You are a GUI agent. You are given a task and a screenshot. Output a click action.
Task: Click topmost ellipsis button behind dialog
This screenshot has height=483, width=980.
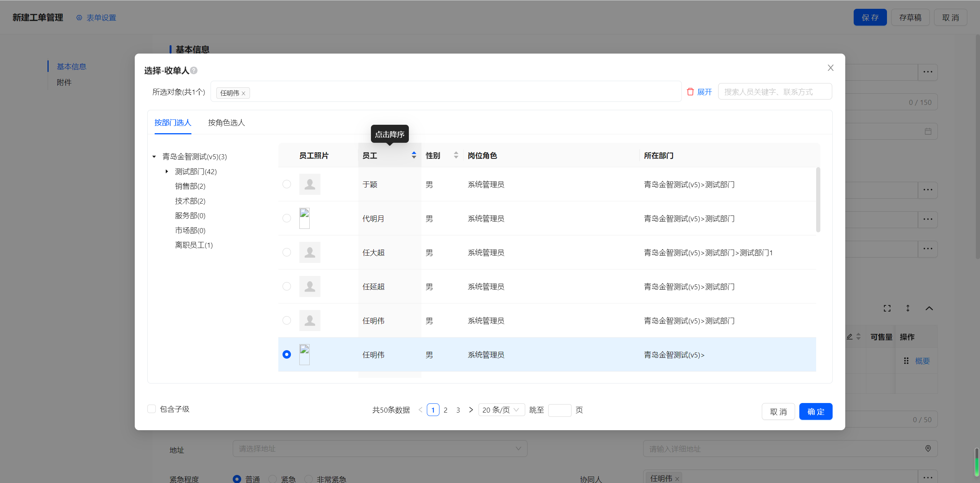click(928, 72)
